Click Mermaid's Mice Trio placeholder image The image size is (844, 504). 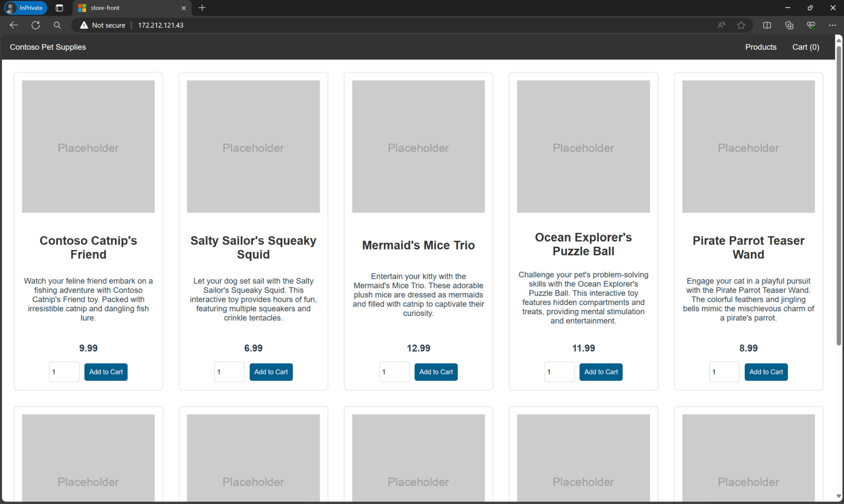pyautogui.click(x=418, y=147)
